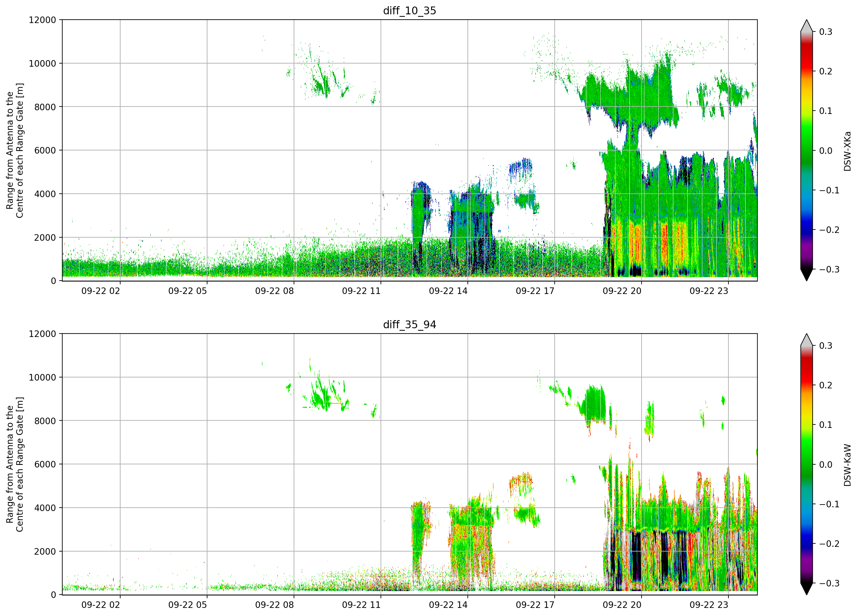
Task: Click the 12000 y-tick on diff_10_35 plot
Action: coord(42,20)
